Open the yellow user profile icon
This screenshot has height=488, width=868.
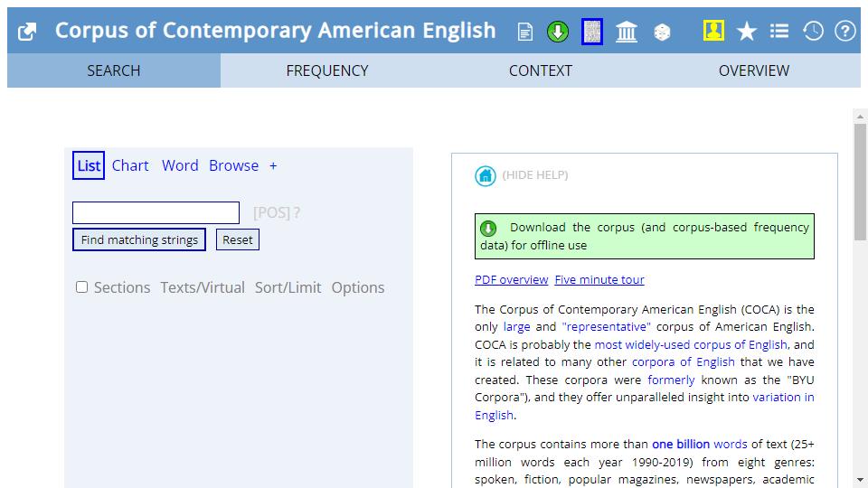point(713,32)
